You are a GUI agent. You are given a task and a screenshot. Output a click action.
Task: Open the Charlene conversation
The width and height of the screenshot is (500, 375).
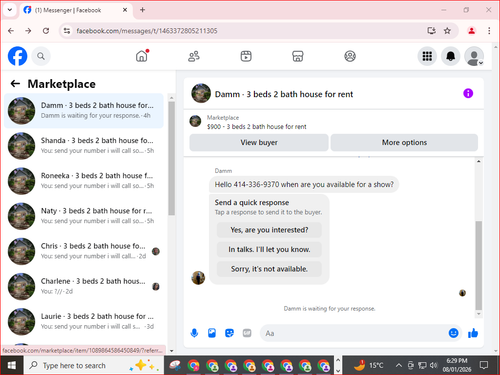[84, 286]
